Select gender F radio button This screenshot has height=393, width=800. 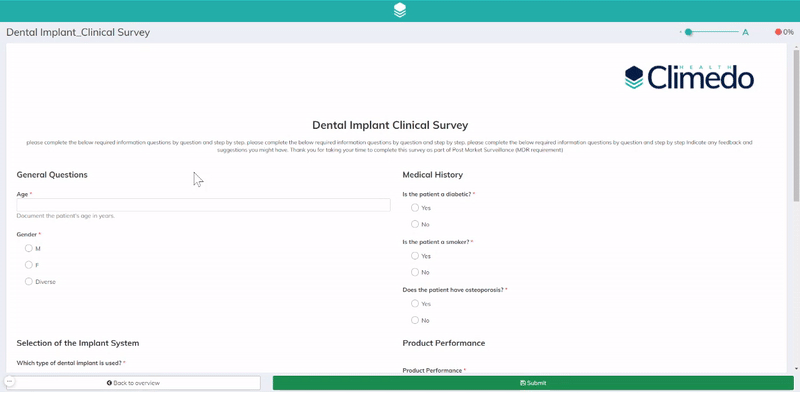click(x=29, y=265)
